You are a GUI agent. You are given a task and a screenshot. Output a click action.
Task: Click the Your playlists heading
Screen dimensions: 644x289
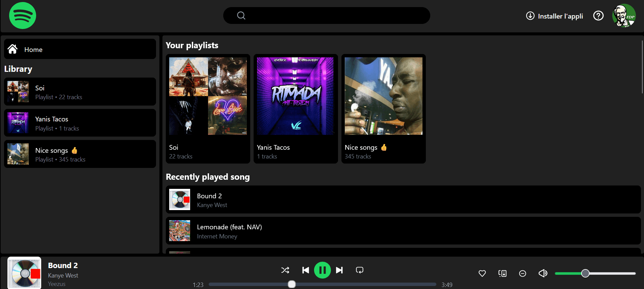pyautogui.click(x=192, y=45)
